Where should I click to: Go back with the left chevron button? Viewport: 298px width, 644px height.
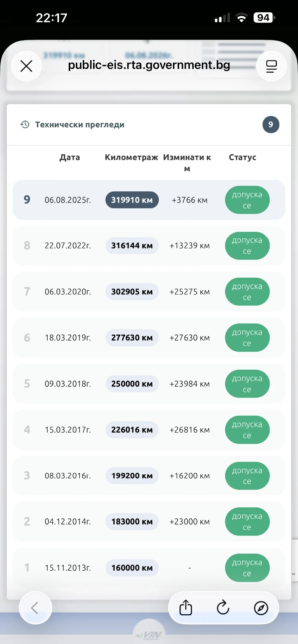[x=35, y=608]
